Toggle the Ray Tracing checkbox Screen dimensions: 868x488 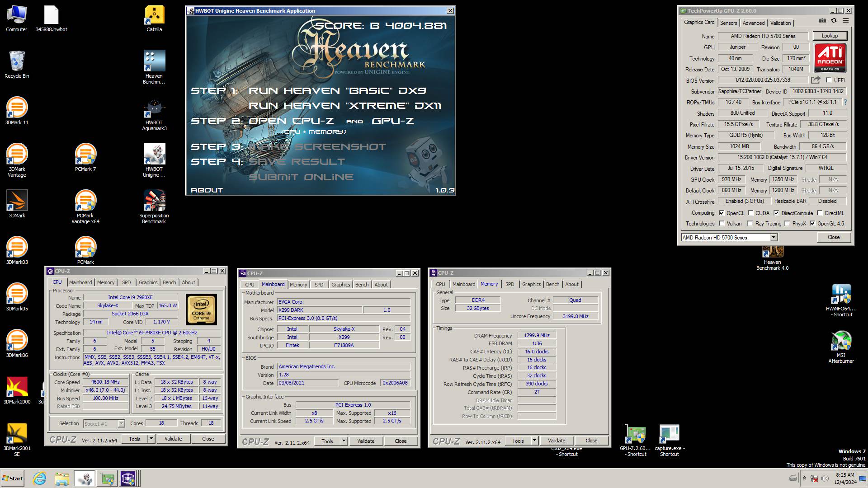pyautogui.click(x=750, y=224)
